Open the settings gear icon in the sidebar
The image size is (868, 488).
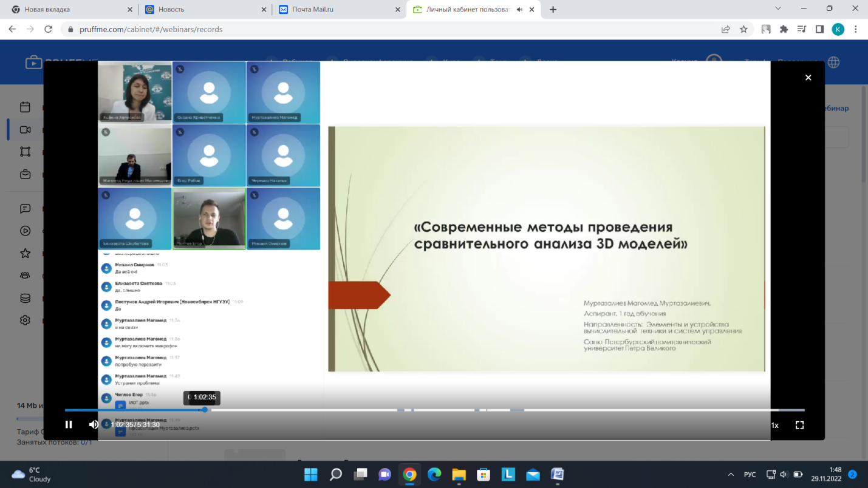(25, 320)
